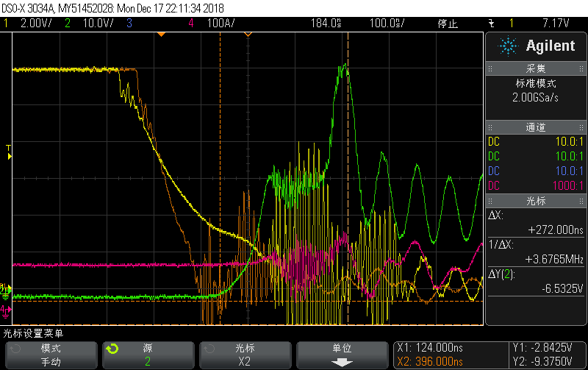The width and height of the screenshot is (588, 370).
Task: Select the green knob icon on 源 softkey
Action: point(112,349)
